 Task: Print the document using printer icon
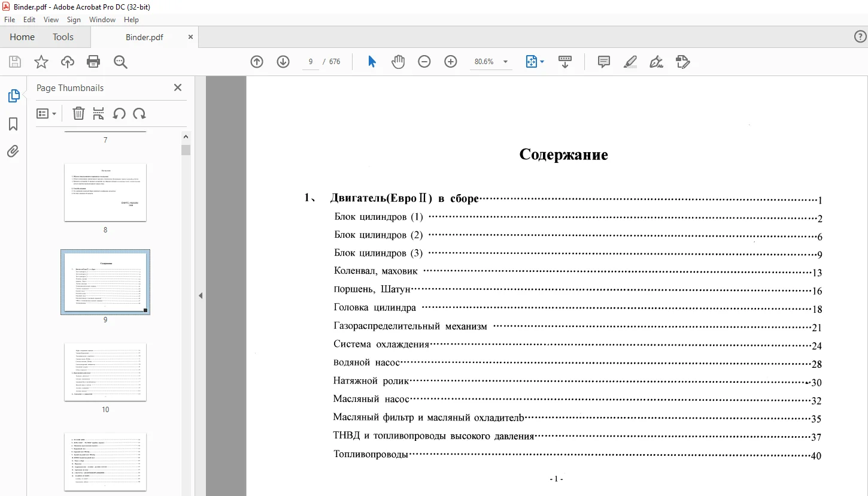(93, 62)
